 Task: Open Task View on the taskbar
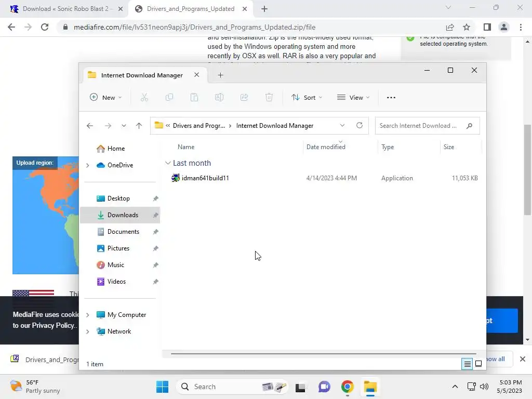tap(300, 387)
